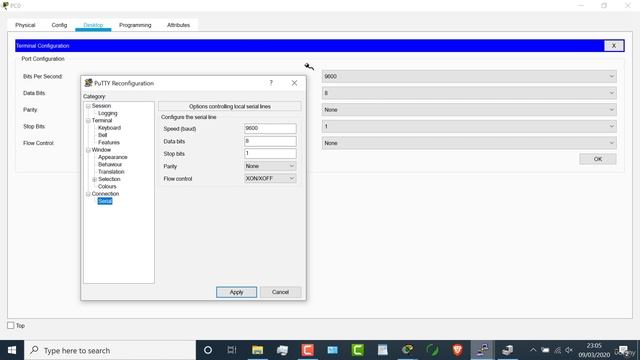
Task: Open the Terminal Configuration Flow Control dropdown
Action: pos(469,143)
